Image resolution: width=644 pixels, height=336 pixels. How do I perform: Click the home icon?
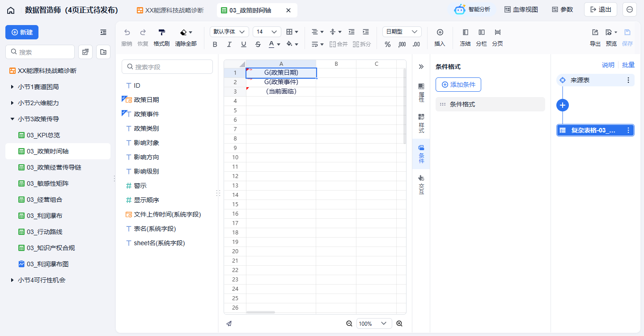click(x=11, y=10)
